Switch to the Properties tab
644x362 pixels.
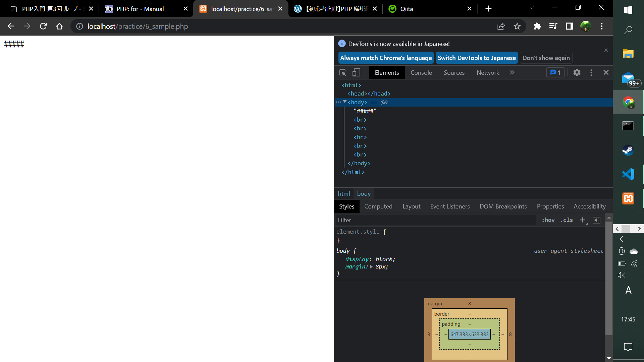[x=550, y=206]
